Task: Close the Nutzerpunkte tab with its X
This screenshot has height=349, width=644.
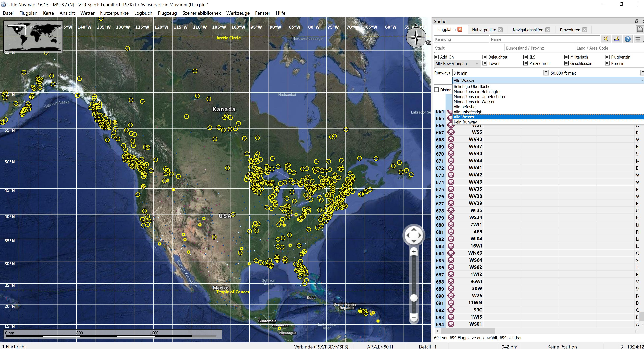Action: click(x=500, y=30)
